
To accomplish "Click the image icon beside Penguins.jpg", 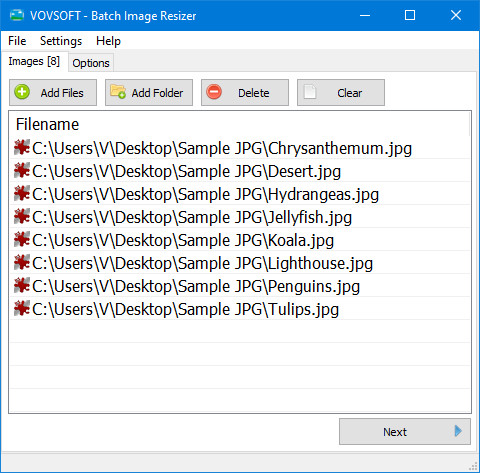I will click(22, 285).
